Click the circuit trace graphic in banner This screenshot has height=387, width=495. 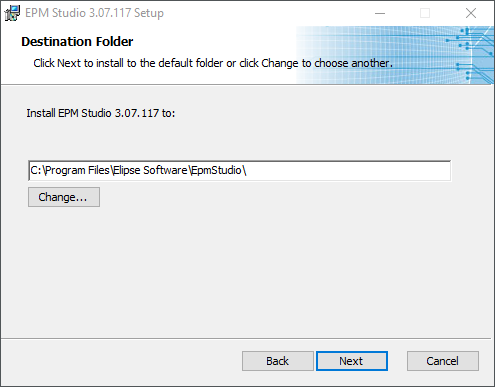tap(474, 55)
